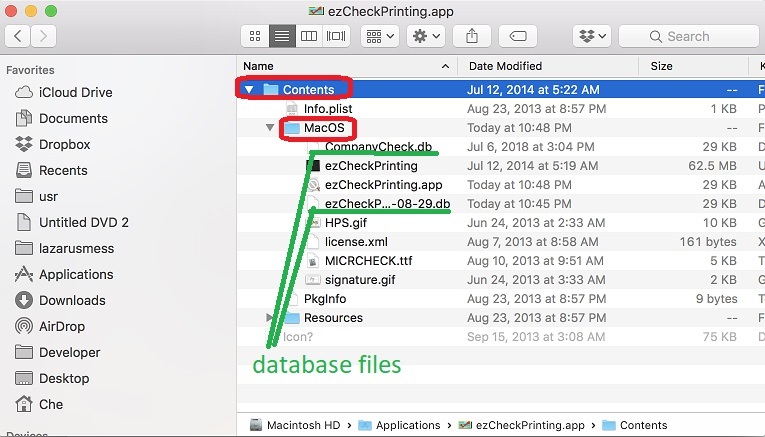The image size is (765, 437).
Task: Switch to column view in toolbar
Action: click(x=310, y=36)
